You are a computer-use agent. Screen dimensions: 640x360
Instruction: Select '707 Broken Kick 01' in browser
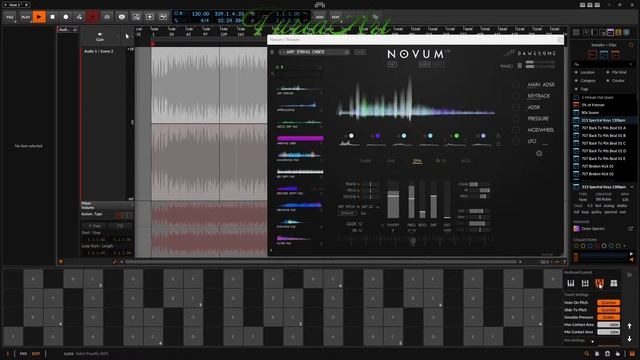pyautogui.click(x=604, y=166)
